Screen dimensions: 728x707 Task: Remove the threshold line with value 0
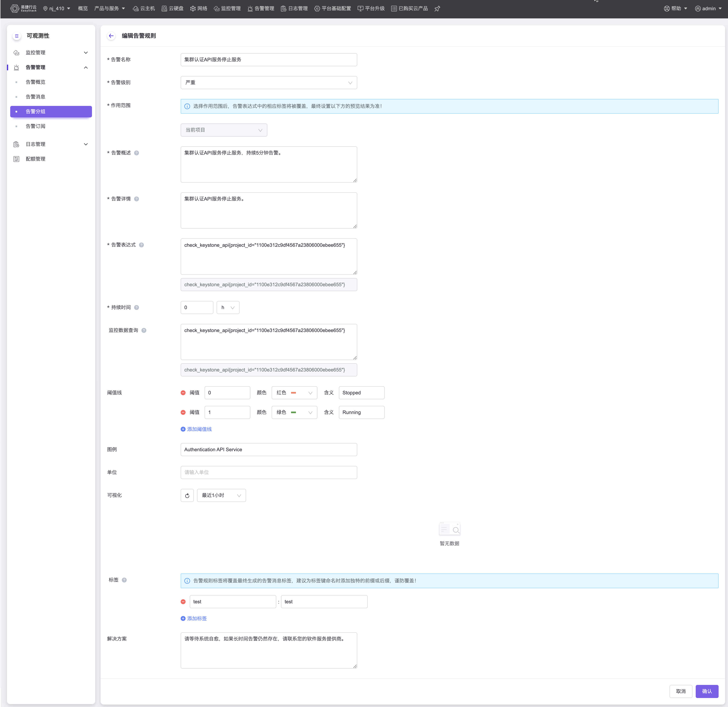(183, 393)
